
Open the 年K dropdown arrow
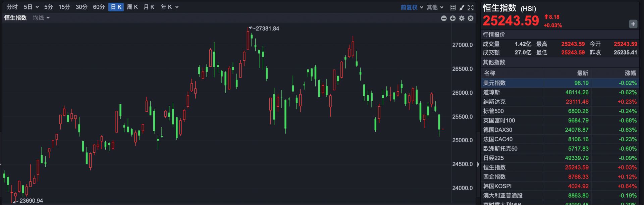177,7
